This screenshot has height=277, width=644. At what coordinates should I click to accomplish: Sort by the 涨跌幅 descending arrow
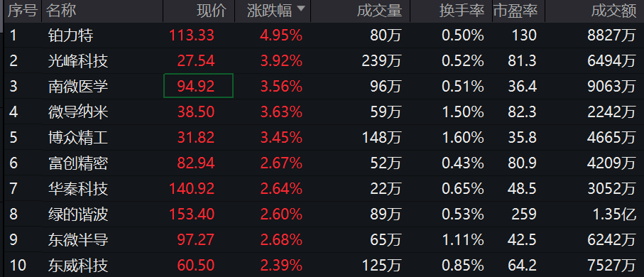pyautogui.click(x=301, y=9)
